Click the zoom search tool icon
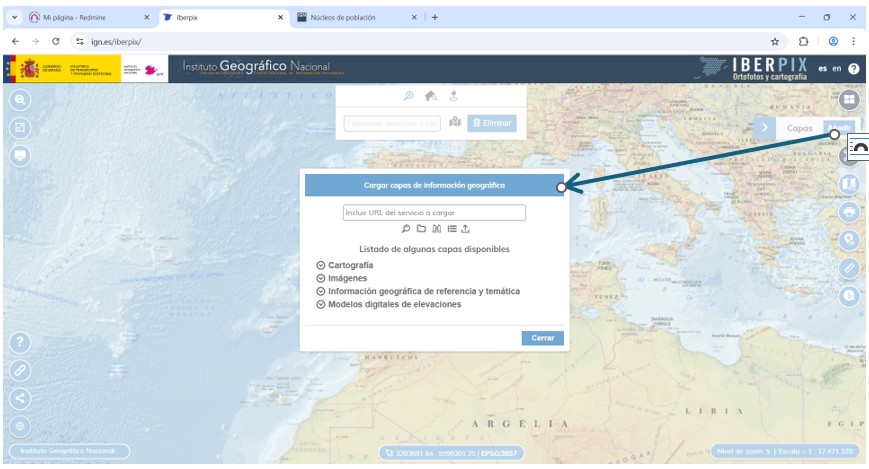The width and height of the screenshot is (869, 469). 20,100
